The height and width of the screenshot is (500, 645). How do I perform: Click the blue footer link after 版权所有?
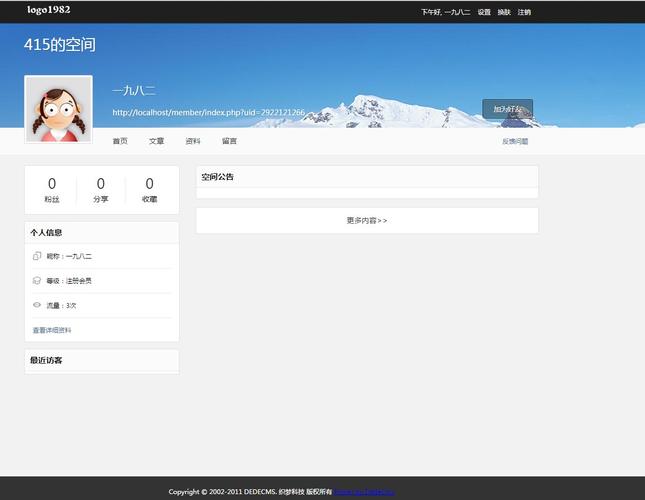click(x=365, y=492)
